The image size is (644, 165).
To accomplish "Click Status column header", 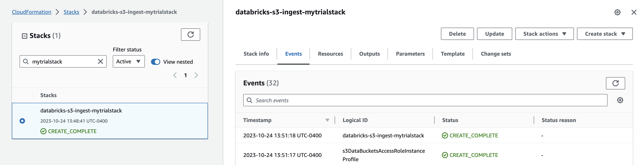I will click(450, 120).
